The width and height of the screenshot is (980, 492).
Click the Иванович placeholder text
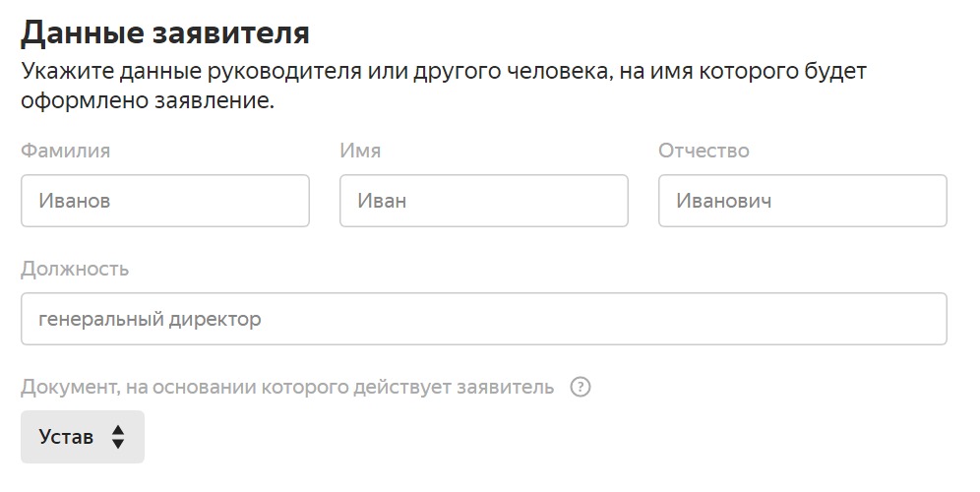coord(724,201)
